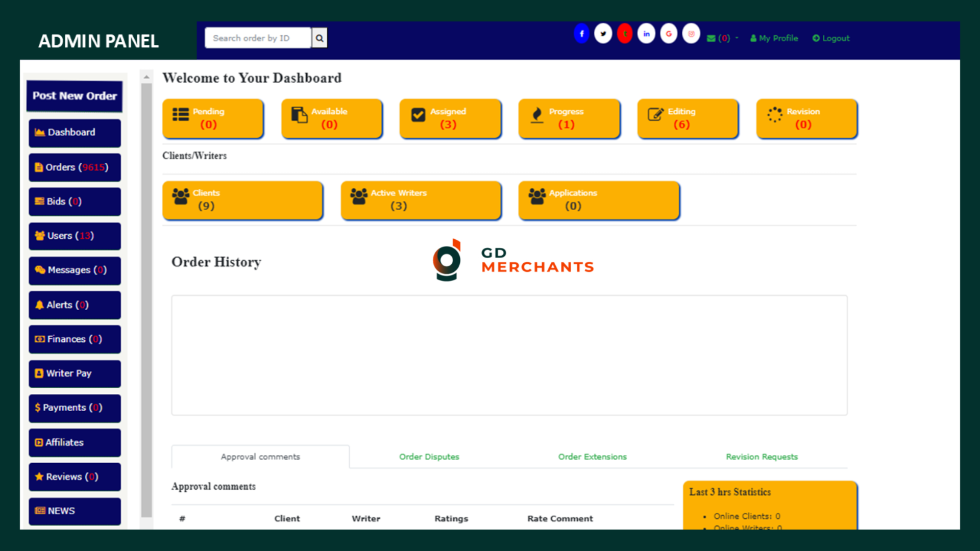This screenshot has width=980, height=551.
Task: Click the LinkedIn icon in header
Action: [646, 34]
